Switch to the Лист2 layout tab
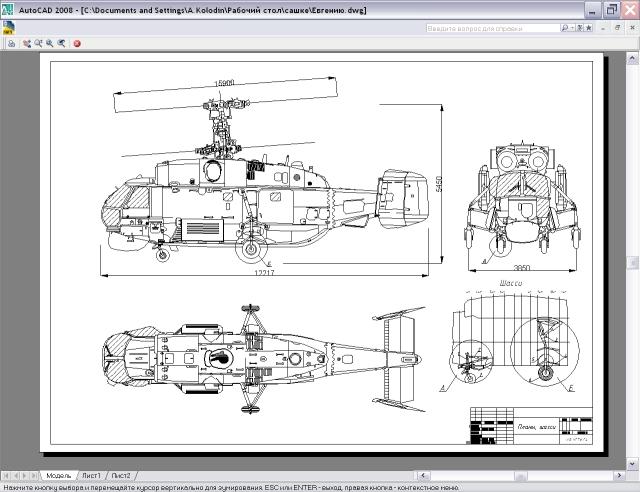This screenshot has height=492, width=640. click(121, 476)
